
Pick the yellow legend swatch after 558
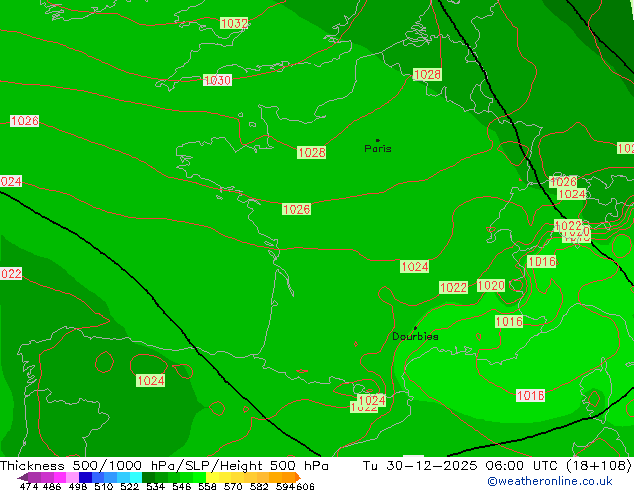point(212,477)
